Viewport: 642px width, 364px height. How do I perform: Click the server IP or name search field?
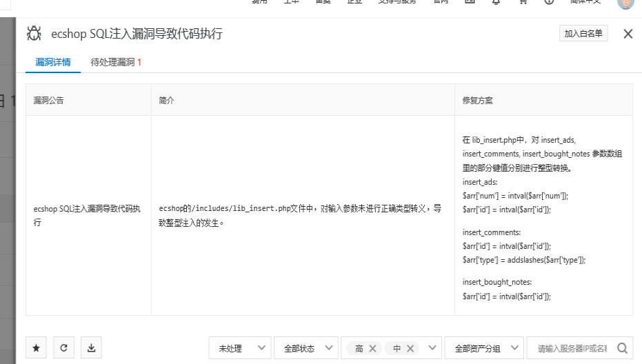coord(571,348)
